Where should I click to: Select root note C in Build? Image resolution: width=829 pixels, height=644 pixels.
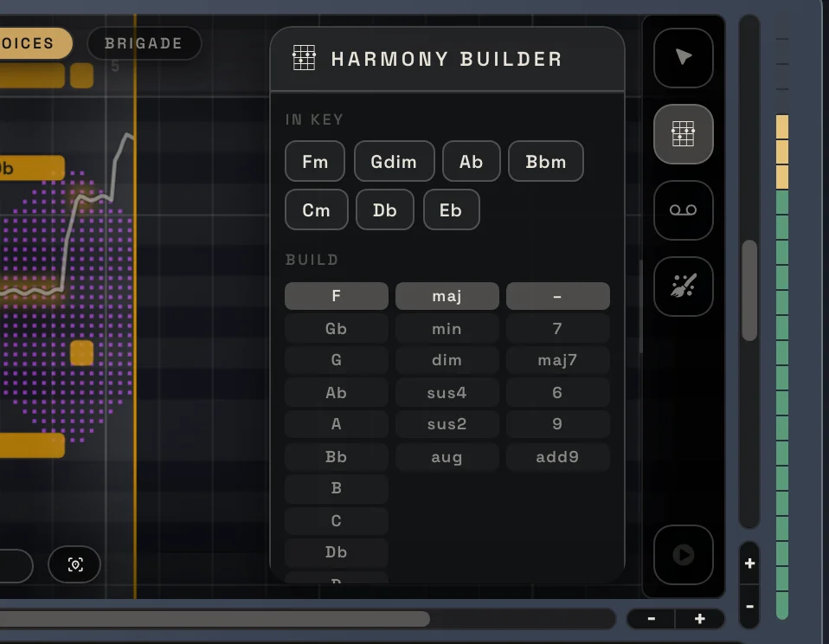click(x=337, y=521)
